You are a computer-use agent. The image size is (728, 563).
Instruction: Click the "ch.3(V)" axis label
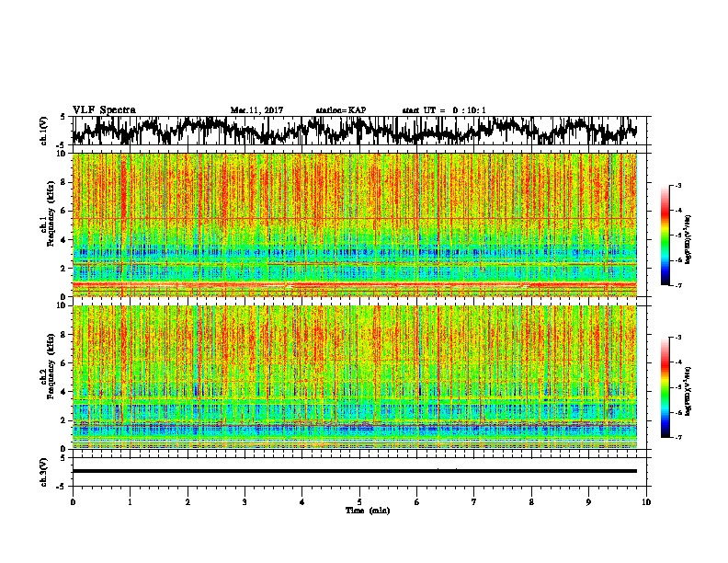click(x=44, y=472)
